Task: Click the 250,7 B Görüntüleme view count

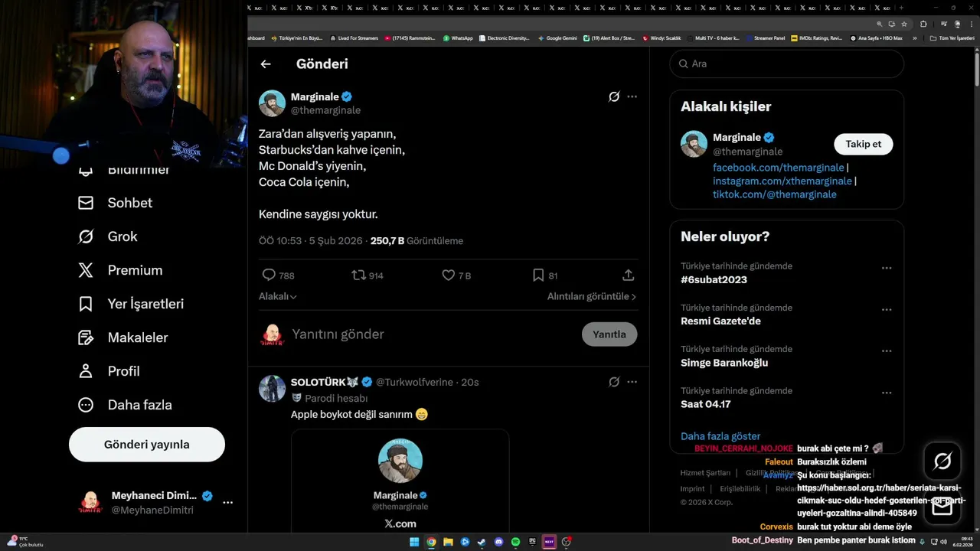Action: [416, 240]
